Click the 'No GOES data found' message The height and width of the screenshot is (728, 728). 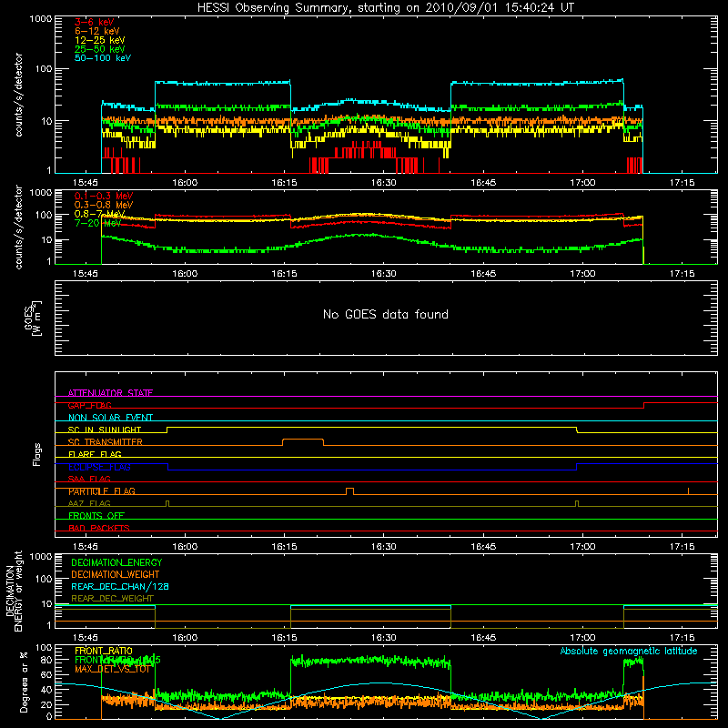pyautogui.click(x=385, y=314)
